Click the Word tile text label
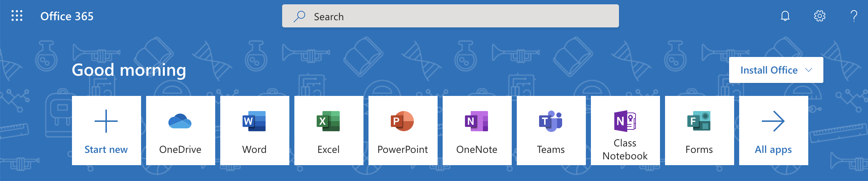This screenshot has width=868, height=181. point(254,149)
